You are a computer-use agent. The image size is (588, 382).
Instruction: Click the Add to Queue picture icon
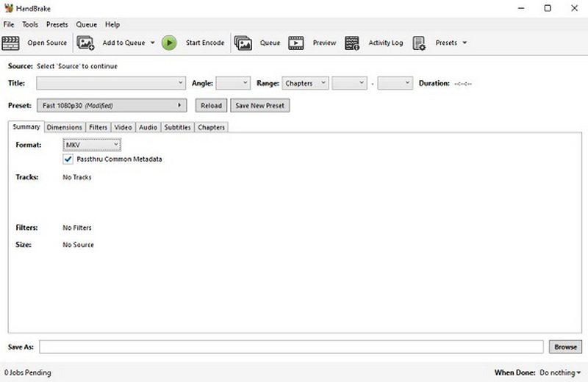coord(85,43)
